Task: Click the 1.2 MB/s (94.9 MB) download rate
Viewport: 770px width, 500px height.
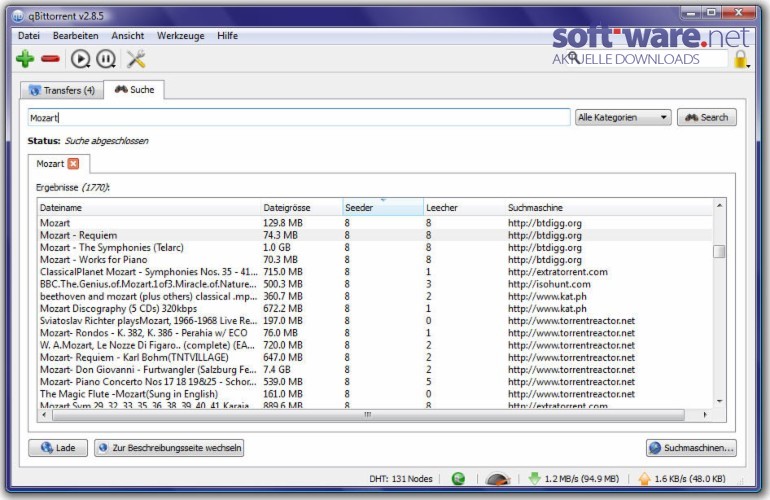Action: click(581, 478)
